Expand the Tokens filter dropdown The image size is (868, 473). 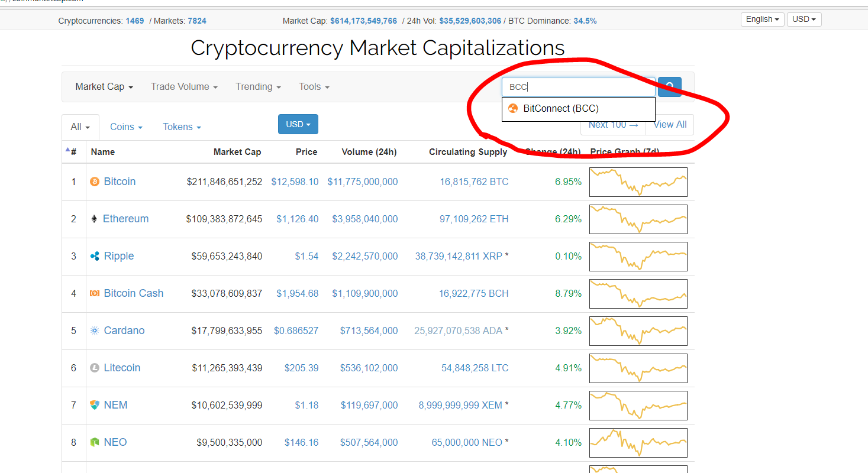[182, 127]
